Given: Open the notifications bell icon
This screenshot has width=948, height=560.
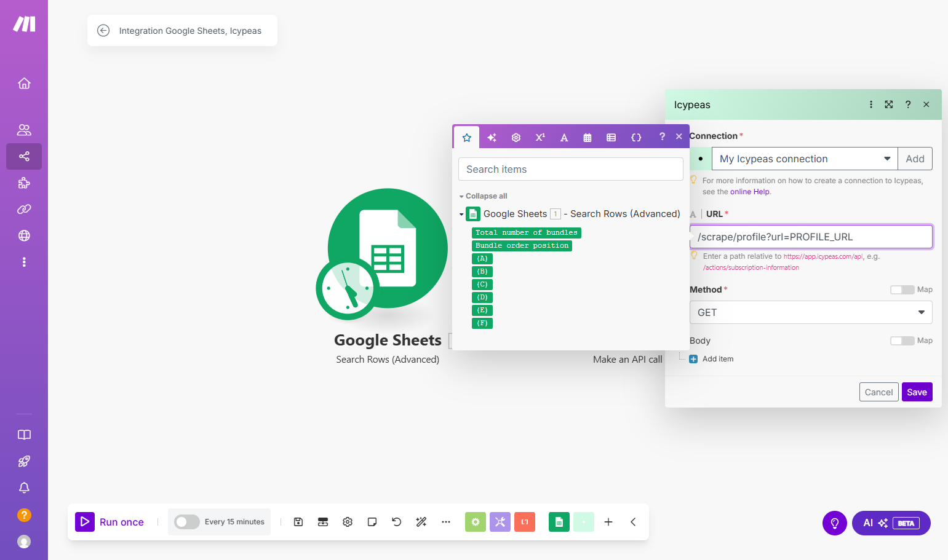Looking at the screenshot, I should (24, 487).
